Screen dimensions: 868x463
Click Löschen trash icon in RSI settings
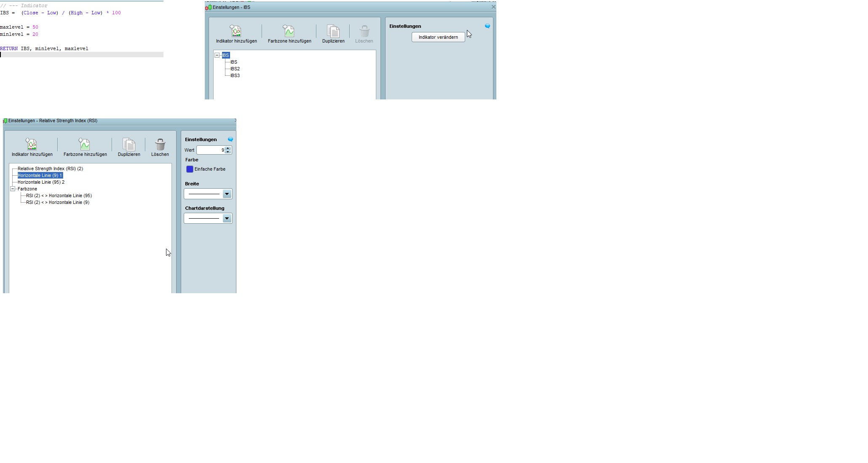point(160,145)
